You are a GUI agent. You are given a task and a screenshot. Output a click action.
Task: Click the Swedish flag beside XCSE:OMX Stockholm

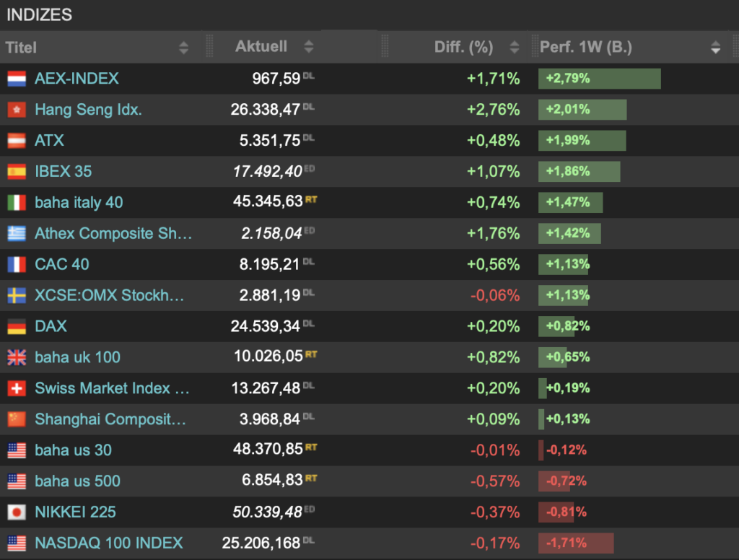coord(17,296)
